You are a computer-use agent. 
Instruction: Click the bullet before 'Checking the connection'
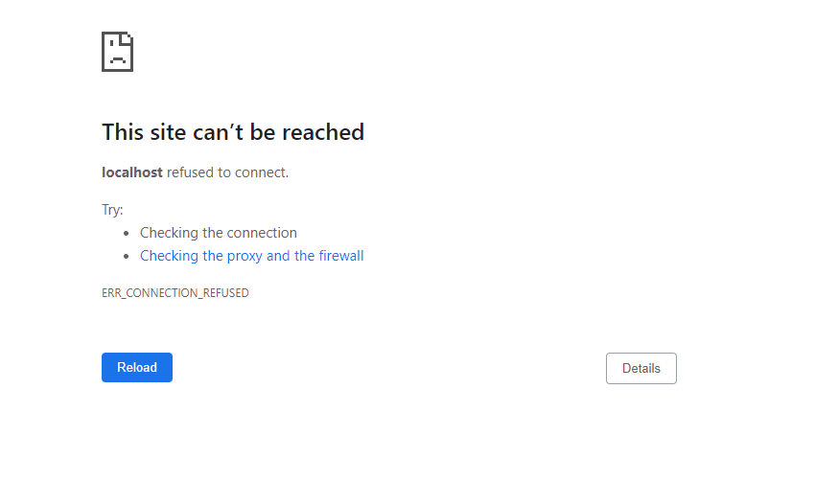coord(127,233)
